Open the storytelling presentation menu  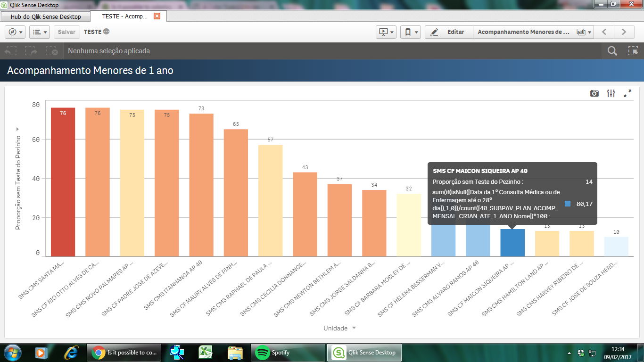tap(386, 32)
